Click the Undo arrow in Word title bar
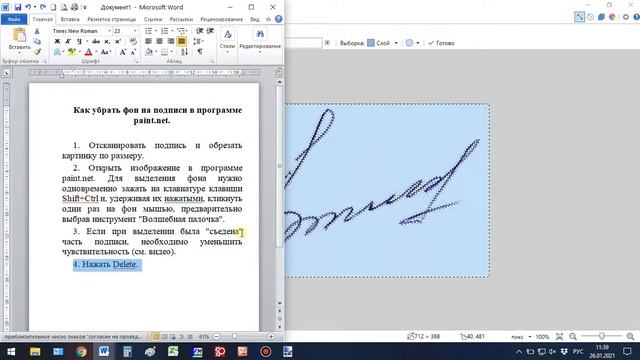 tap(28, 7)
